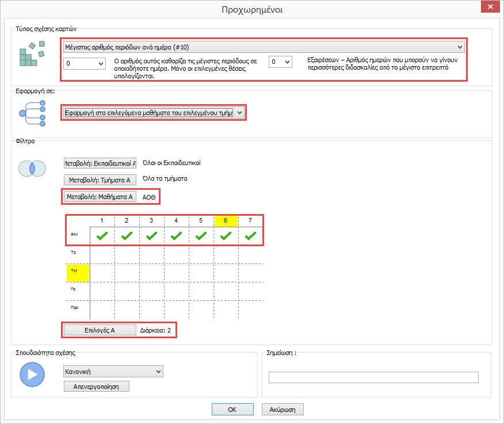
Task: Click the apply-to tree nodes icon
Action: pyautogui.click(x=33, y=113)
